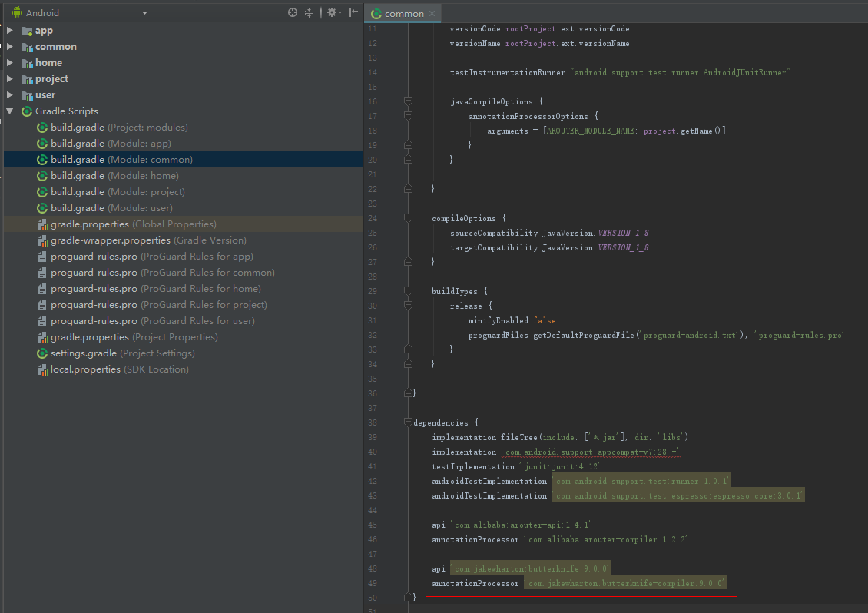Open the project panel gear settings menu
The height and width of the screenshot is (613, 868).
click(x=332, y=12)
